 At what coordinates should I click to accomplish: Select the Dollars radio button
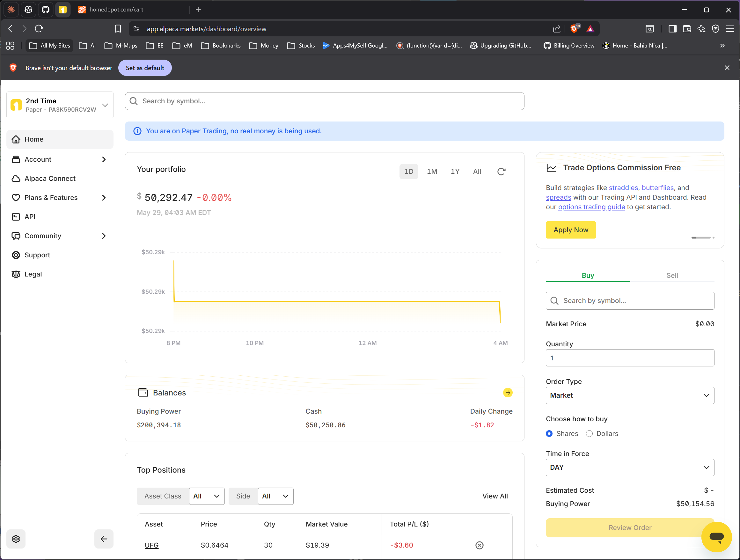[589, 433]
